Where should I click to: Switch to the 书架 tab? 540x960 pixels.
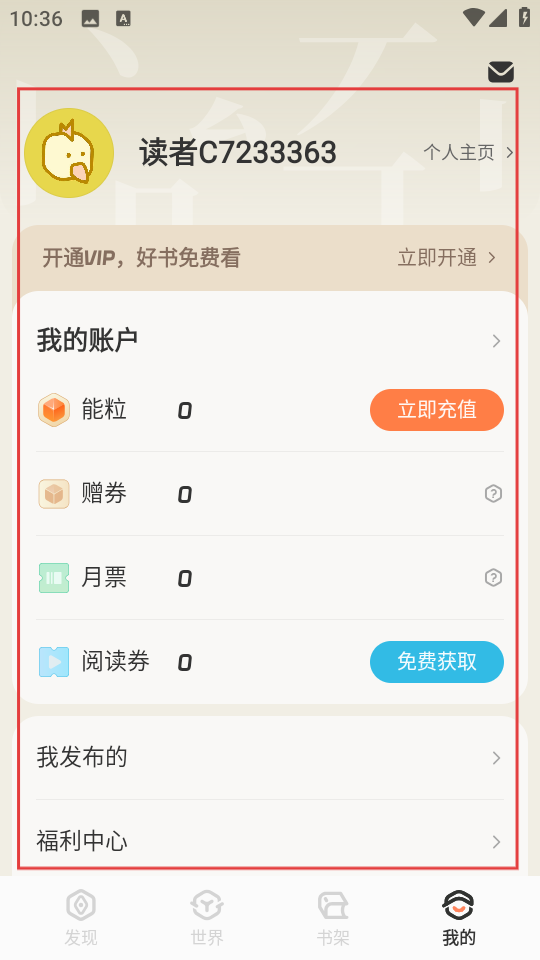pos(333,918)
